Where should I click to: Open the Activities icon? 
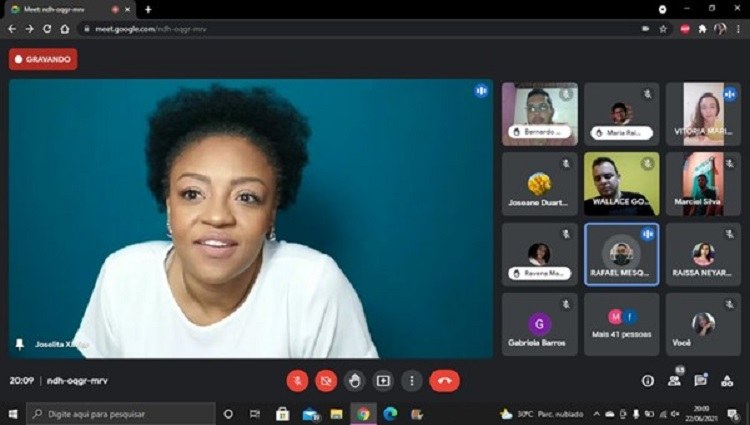pyautogui.click(x=727, y=381)
